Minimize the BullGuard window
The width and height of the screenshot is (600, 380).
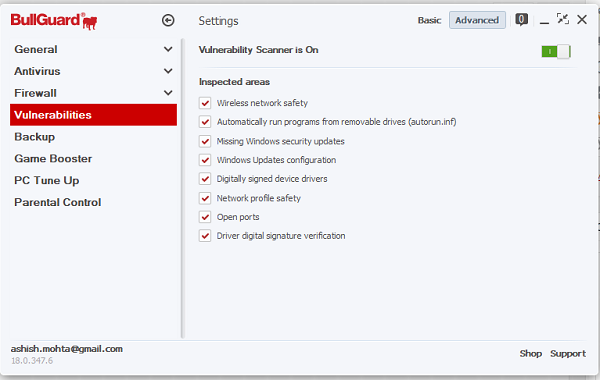point(544,20)
